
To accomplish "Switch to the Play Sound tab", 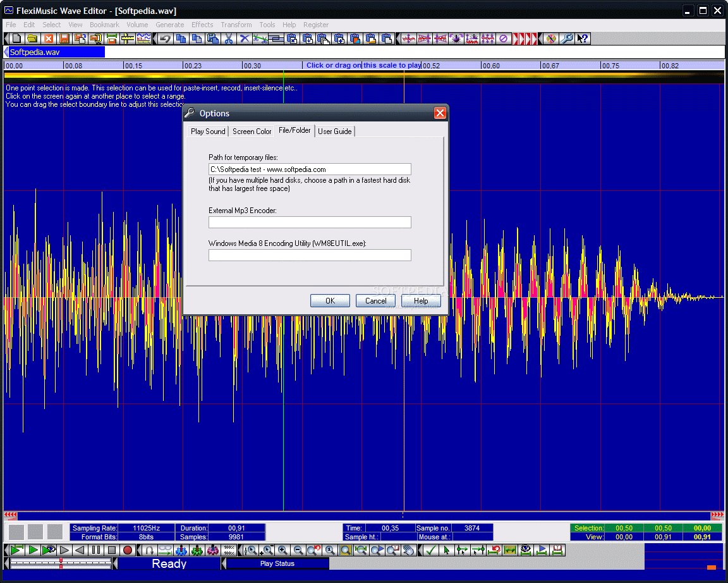I will pyautogui.click(x=208, y=132).
